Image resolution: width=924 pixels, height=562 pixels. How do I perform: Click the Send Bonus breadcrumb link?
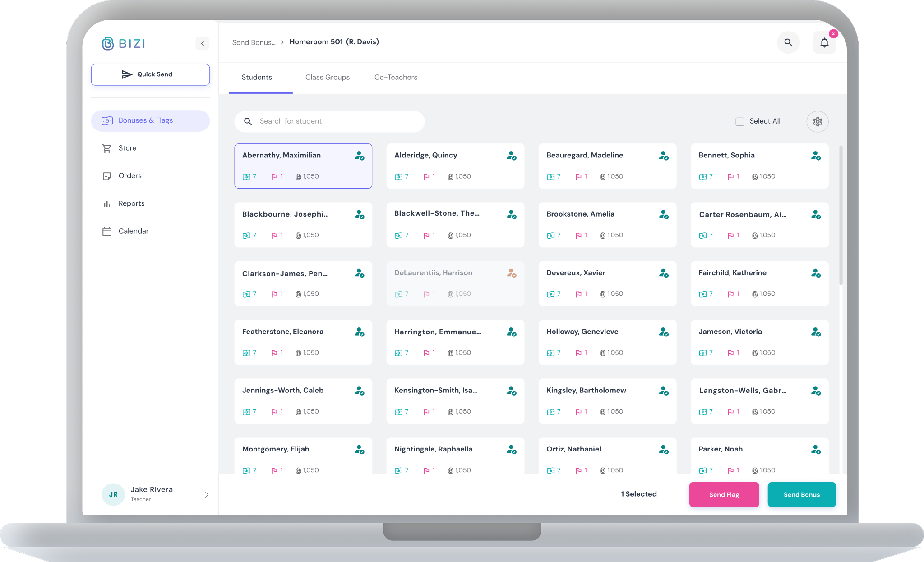[x=254, y=42]
